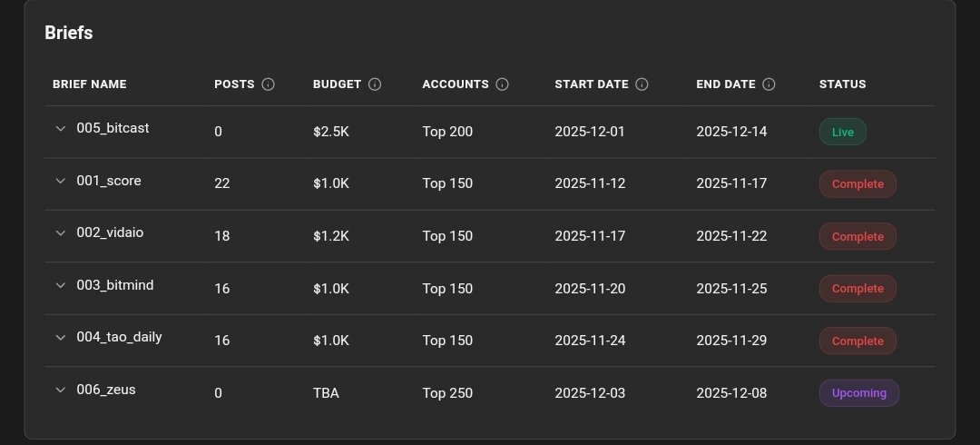Image resolution: width=980 pixels, height=445 pixels.
Task: Select the 002_vidaio brief name
Action: pos(110,232)
